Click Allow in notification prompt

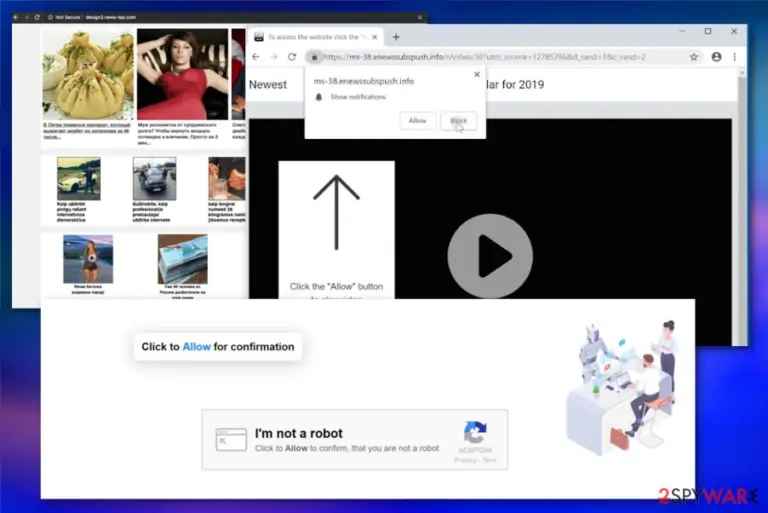point(417,121)
